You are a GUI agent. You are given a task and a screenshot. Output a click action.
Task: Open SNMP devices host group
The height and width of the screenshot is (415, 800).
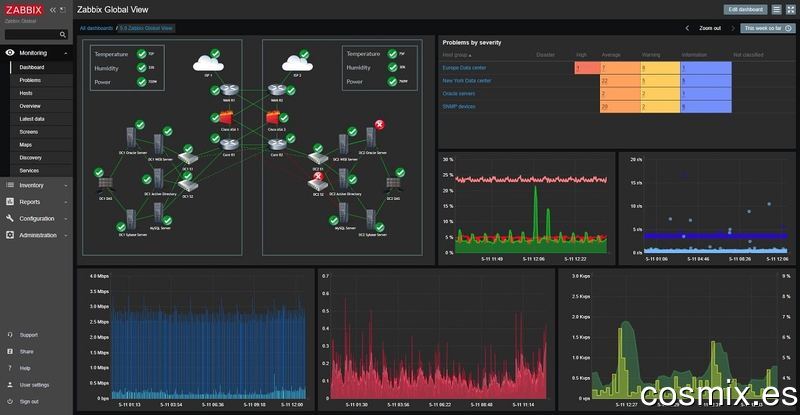point(459,107)
